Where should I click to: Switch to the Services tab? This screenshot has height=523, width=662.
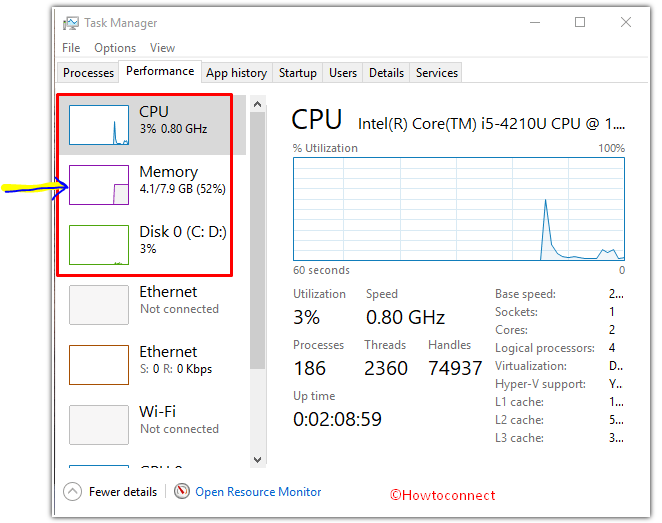(437, 73)
